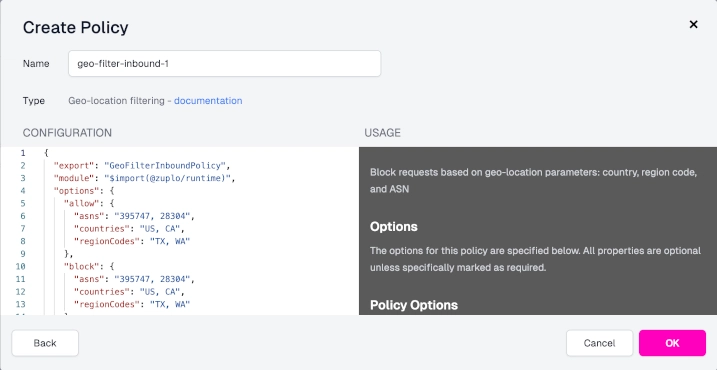Select line number 4 in the editor gutter
The image size is (717, 370).
[23, 191]
